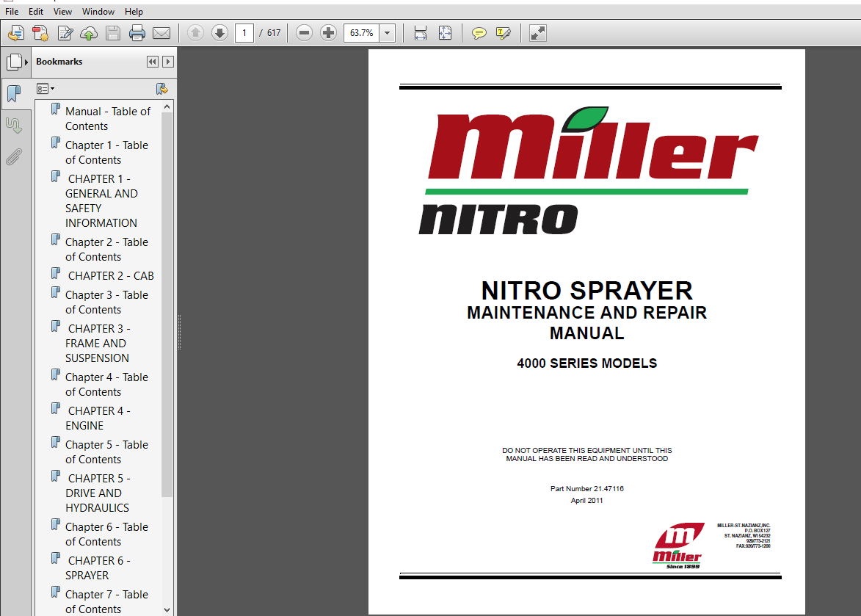Viewport: 861px width, 616px height.
Task: Click the Bookmarks panel right-arrow button
Action: tap(168, 62)
